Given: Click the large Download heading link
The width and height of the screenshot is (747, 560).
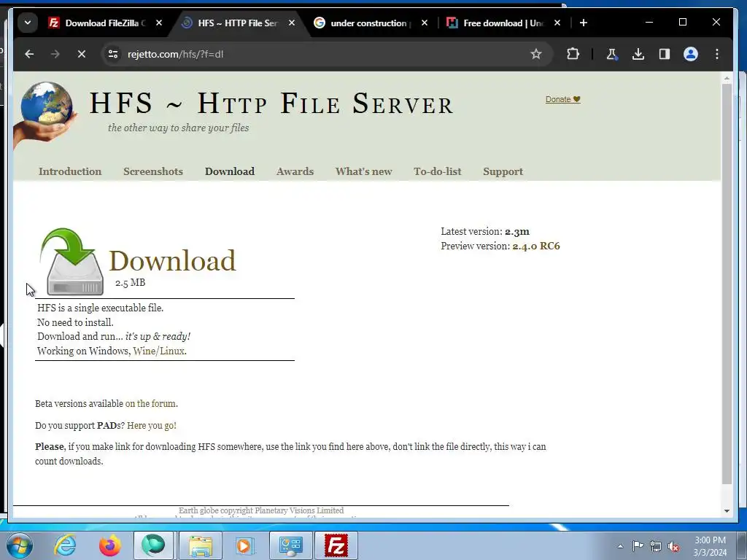Looking at the screenshot, I should point(172,260).
